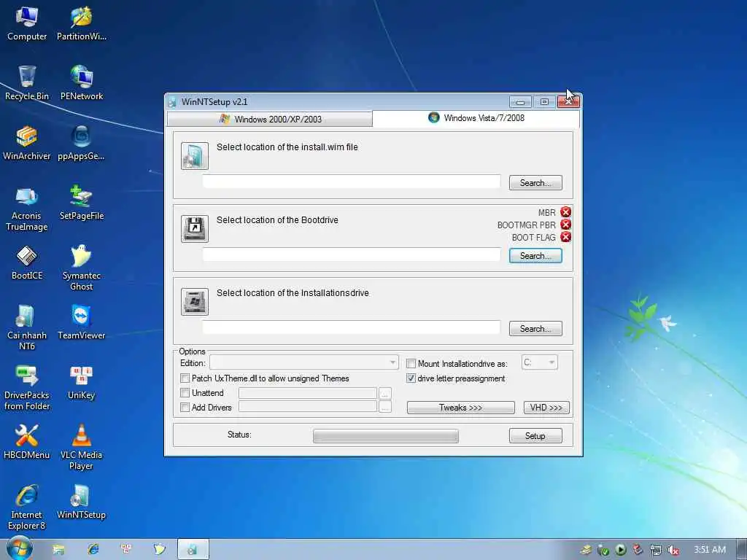Open the Tweaks >>> panel
This screenshot has height=560, width=747.
click(461, 408)
